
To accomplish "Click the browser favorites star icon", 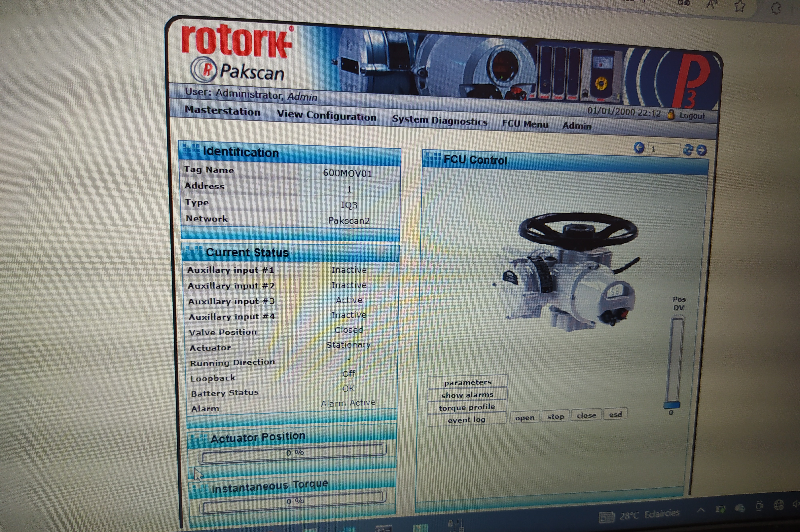I will pyautogui.click(x=740, y=6).
